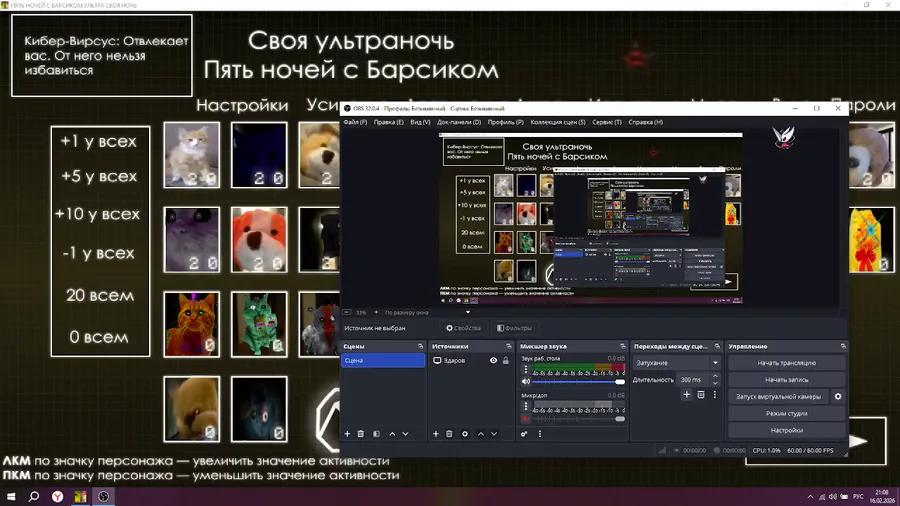Screen dimensions: 900x506
Task: Add a new scene in Сцены dock
Action: [347, 434]
